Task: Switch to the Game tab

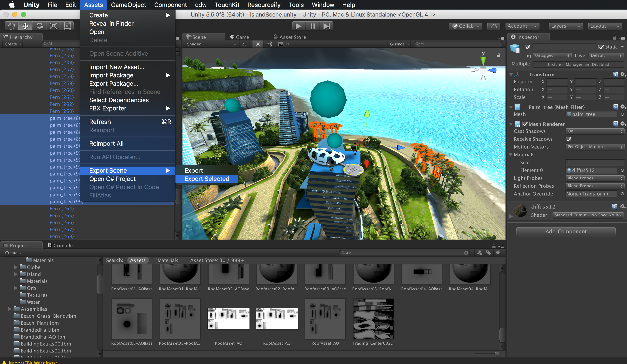Action: pyautogui.click(x=240, y=37)
